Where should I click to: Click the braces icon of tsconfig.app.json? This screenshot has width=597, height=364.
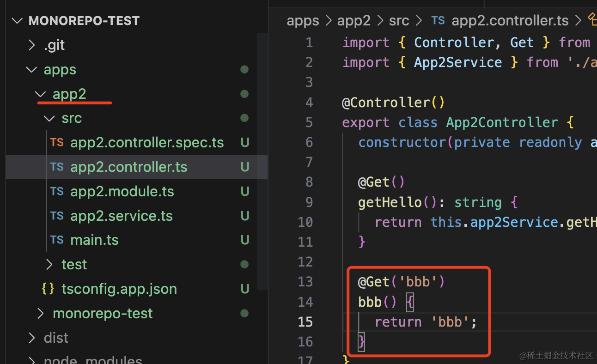click(48, 289)
